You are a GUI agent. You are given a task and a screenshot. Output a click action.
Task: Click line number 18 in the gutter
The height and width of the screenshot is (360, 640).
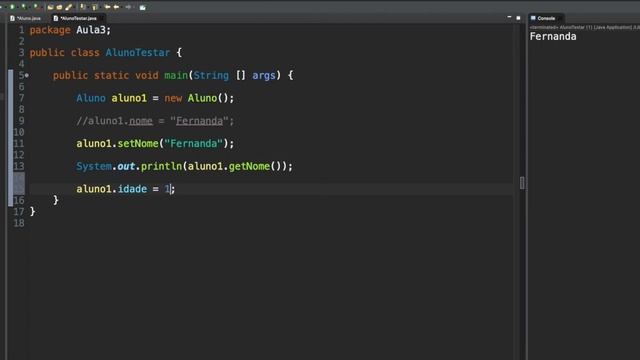click(19, 223)
